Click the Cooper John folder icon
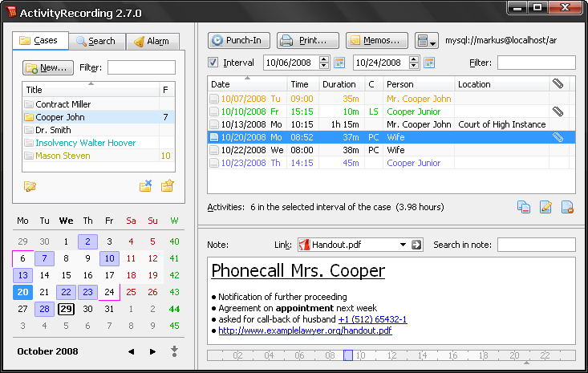Viewport: 588px width, 373px height. click(x=29, y=117)
